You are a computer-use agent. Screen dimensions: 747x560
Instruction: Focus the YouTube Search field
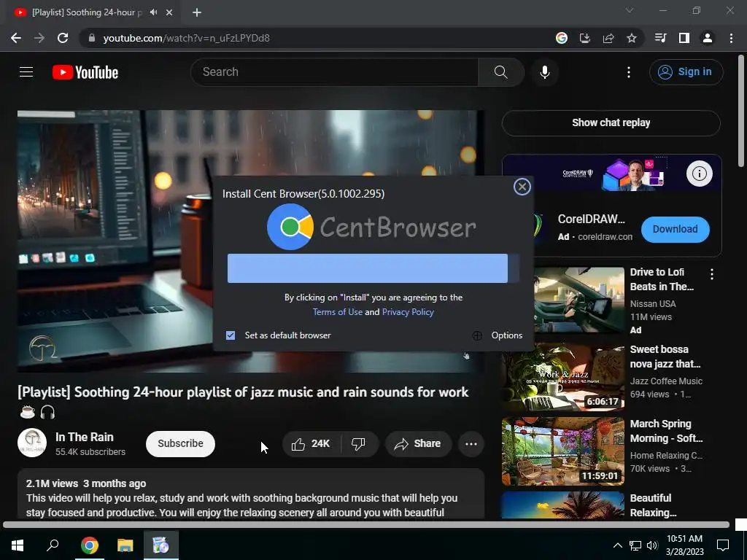pos(335,72)
